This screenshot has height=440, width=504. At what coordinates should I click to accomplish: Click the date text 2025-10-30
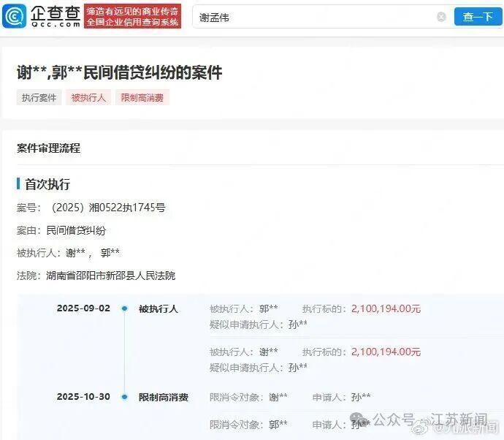[83, 397]
